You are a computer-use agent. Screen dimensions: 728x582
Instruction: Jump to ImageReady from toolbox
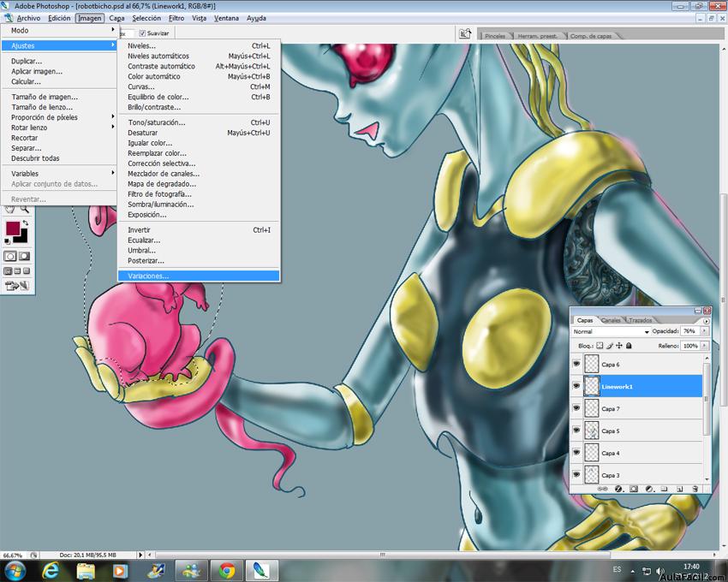pyautogui.click(x=17, y=286)
